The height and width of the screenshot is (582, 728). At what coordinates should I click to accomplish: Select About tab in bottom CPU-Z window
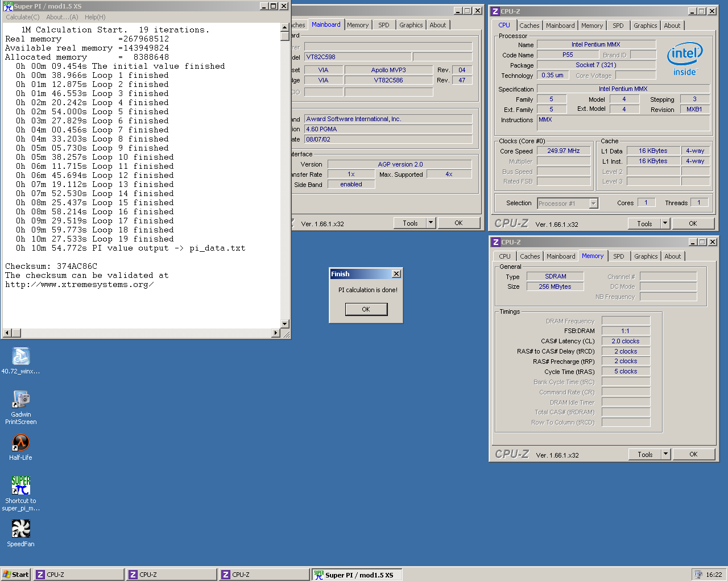pyautogui.click(x=673, y=256)
